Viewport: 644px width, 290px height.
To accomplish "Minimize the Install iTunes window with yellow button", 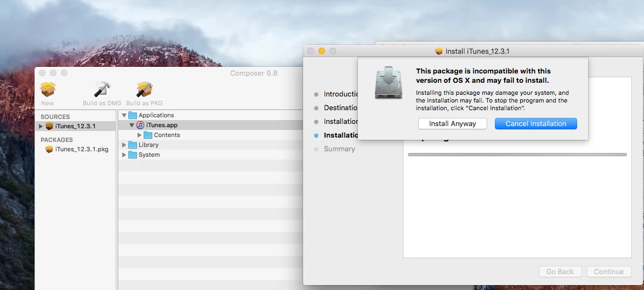I will point(322,51).
